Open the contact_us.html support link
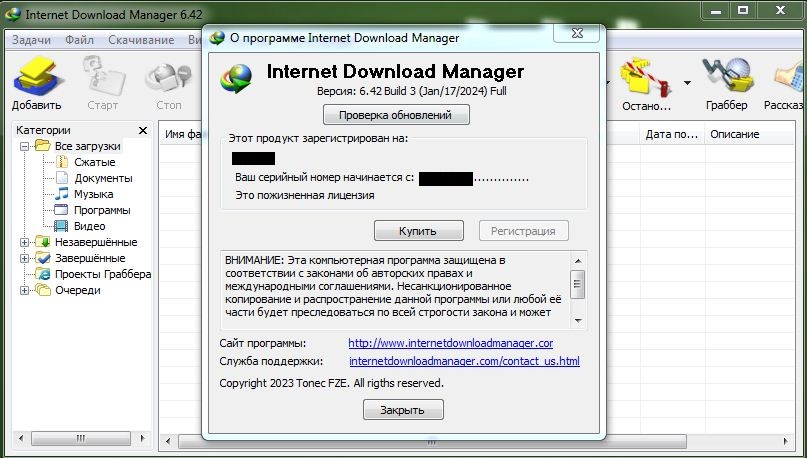807x458 pixels. 464,361
